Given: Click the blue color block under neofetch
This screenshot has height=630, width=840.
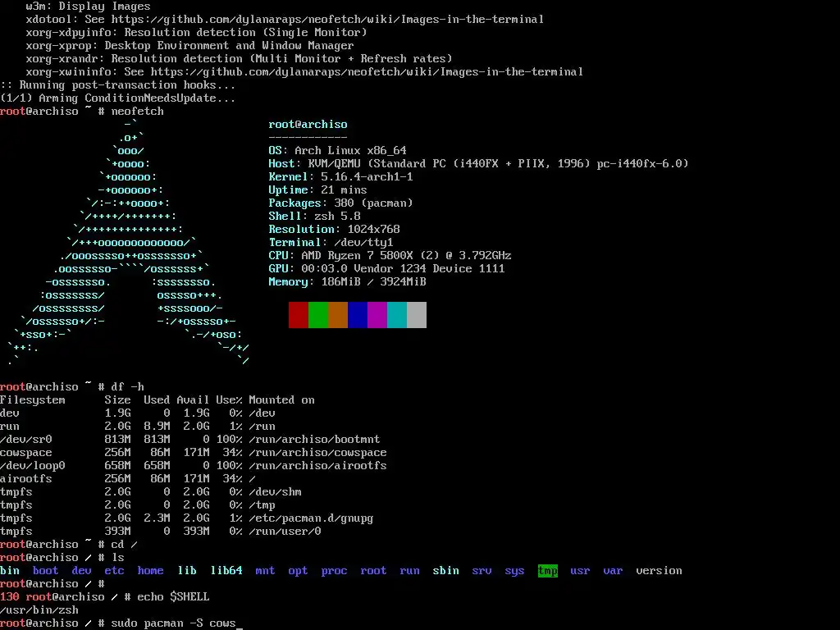Looking at the screenshot, I should pyautogui.click(x=358, y=314).
